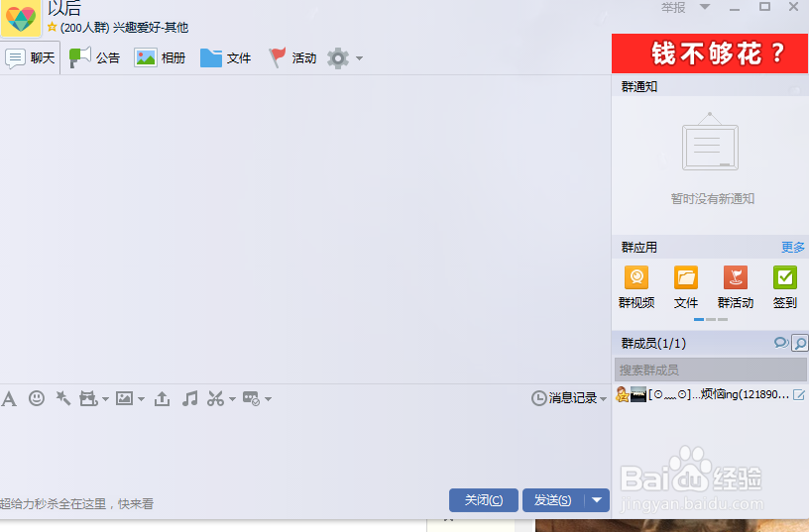809x532 pixels.
Task: Click the chat bubble icon in 群成员 header
Action: pyautogui.click(x=780, y=343)
